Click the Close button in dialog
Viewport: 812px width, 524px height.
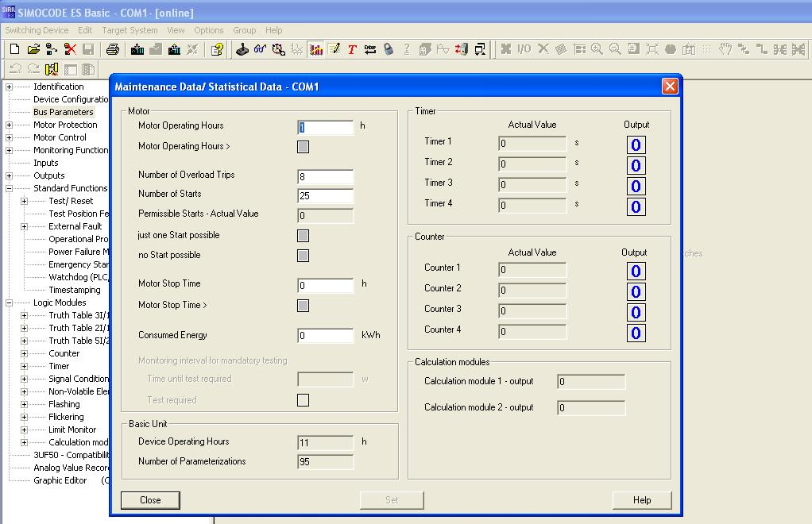(x=150, y=500)
